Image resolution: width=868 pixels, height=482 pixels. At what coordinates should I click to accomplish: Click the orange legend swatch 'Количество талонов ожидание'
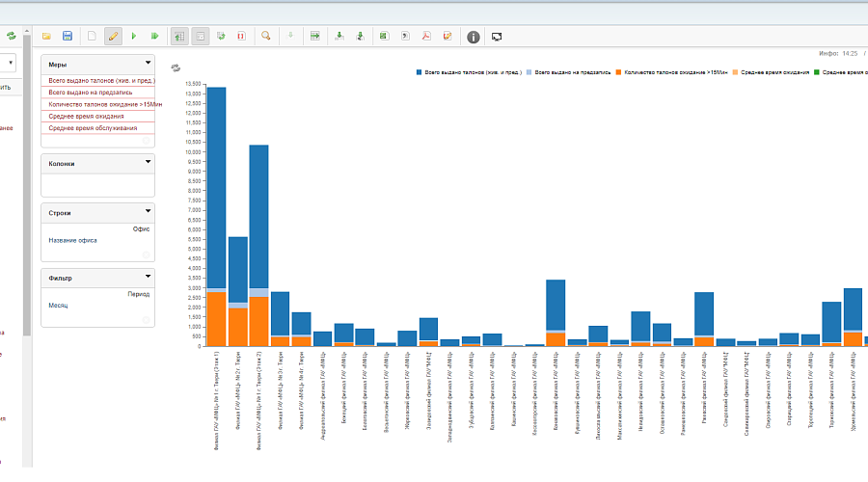click(618, 72)
